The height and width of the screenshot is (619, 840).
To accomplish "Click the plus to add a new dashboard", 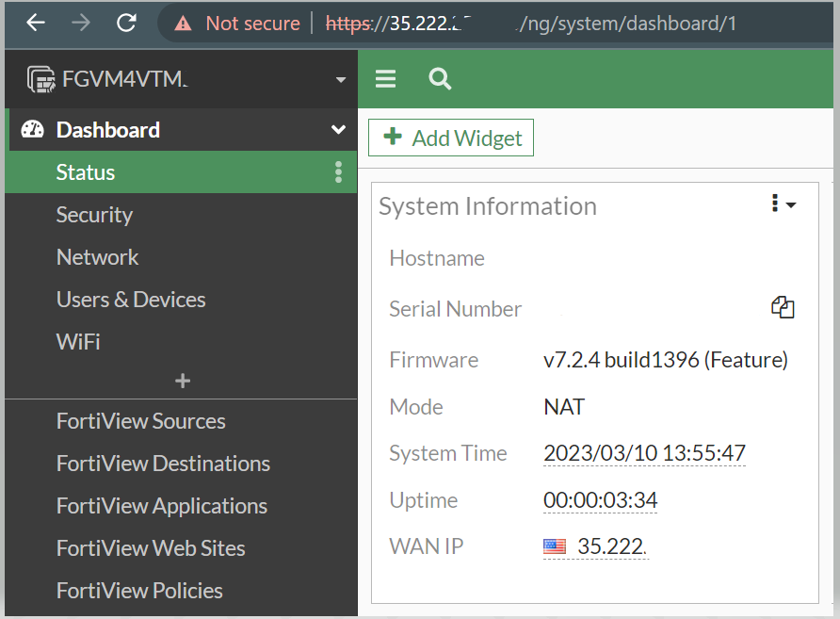I will 182,381.
